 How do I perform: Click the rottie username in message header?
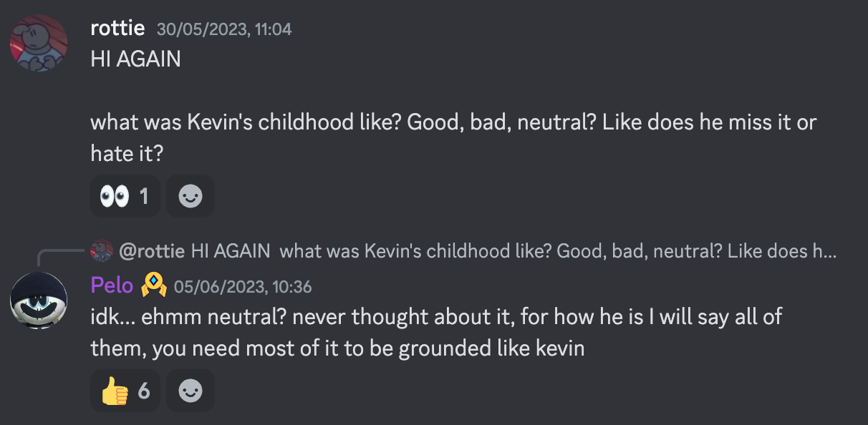[117, 29]
